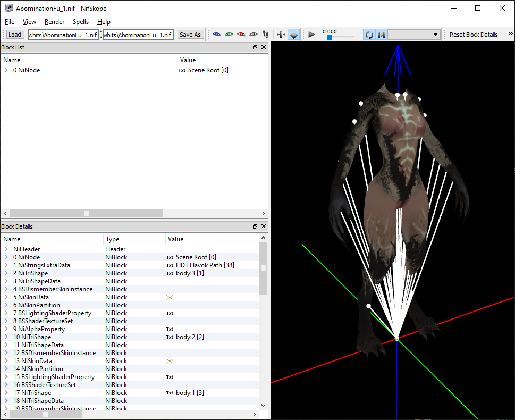Expand 17 NiTriShape row

[x=6, y=393]
